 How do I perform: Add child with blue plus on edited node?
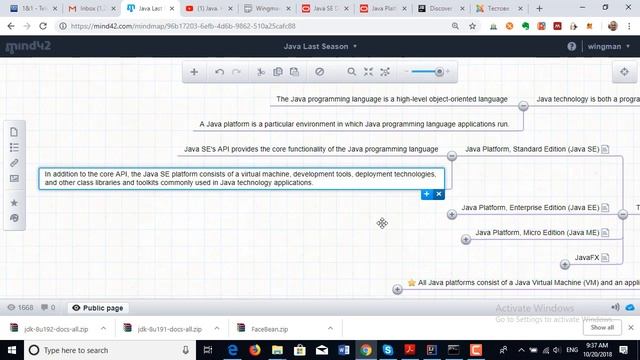[427, 194]
